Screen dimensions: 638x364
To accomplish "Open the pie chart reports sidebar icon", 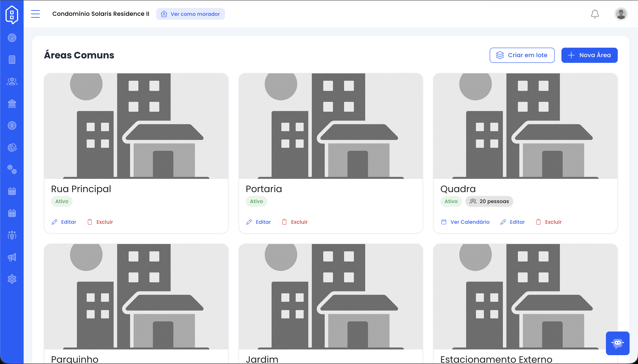I will click(12, 147).
